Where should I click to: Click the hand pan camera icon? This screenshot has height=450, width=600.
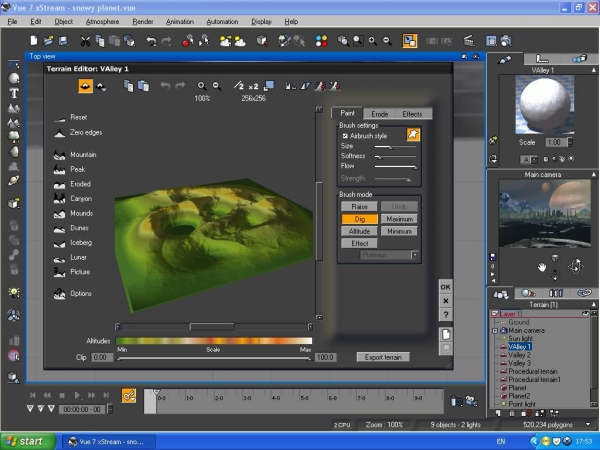(541, 267)
